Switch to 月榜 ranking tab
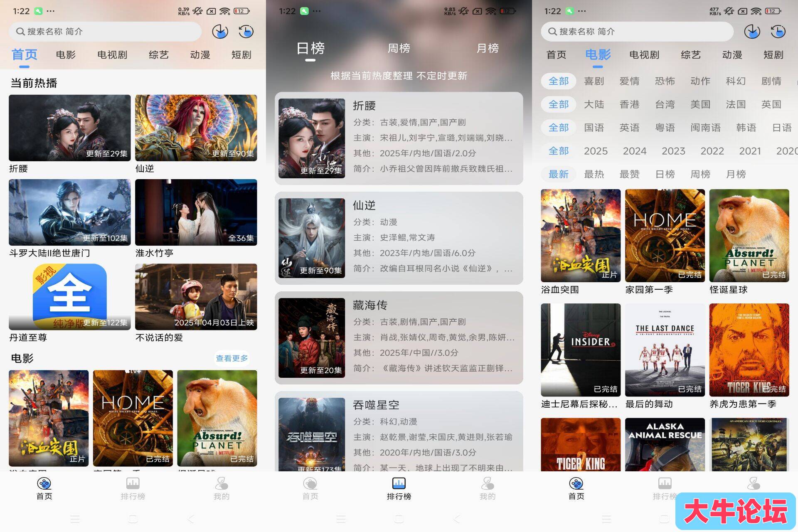The width and height of the screenshot is (798, 532). click(488, 48)
